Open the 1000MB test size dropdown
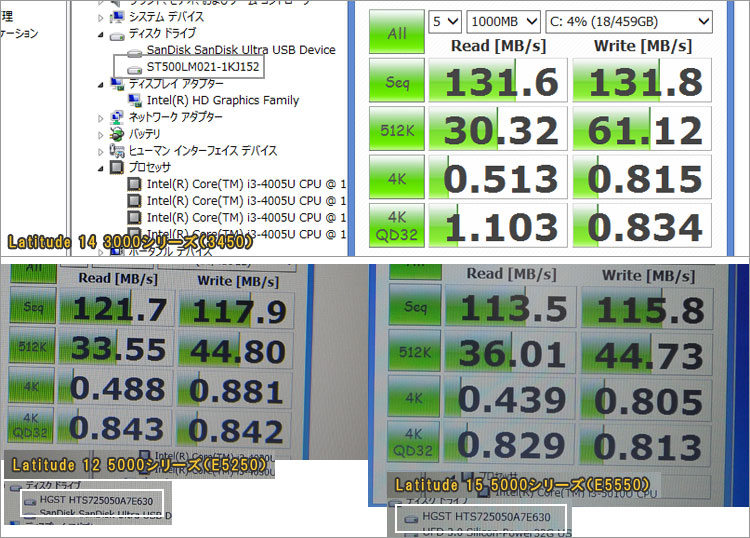This screenshot has width=750, height=538. (503, 21)
